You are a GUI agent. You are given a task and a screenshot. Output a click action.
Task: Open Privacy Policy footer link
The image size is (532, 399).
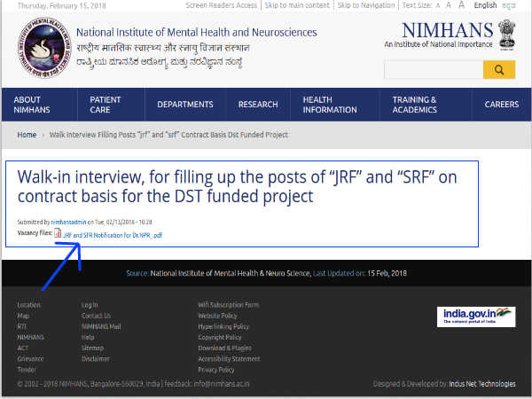click(x=216, y=370)
